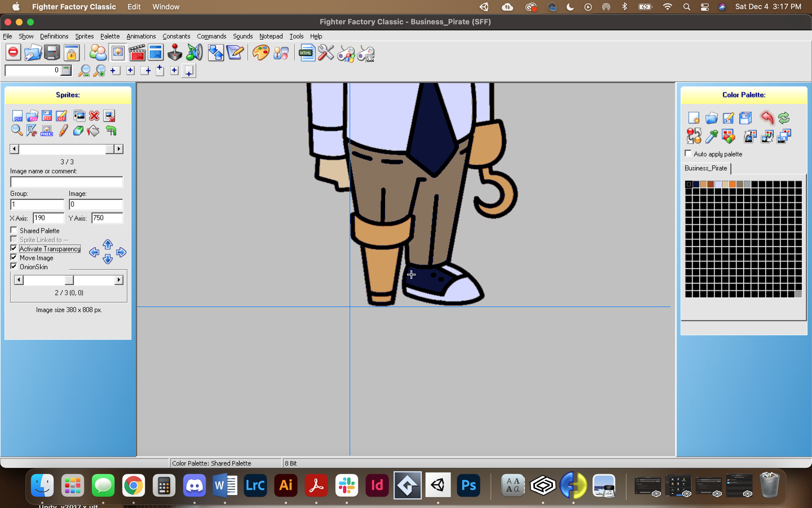This screenshot has height=508, width=812.
Task: Click the Palette paint palette icon
Action: click(x=261, y=53)
